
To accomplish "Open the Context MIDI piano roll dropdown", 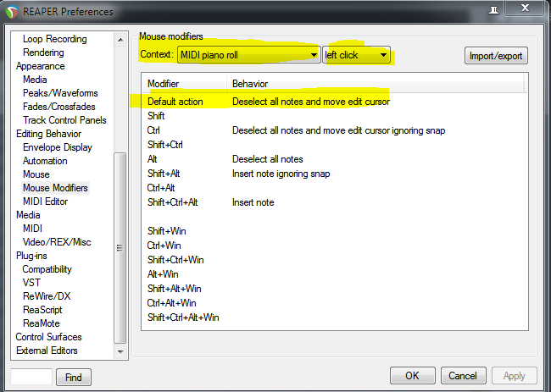I will [248, 55].
